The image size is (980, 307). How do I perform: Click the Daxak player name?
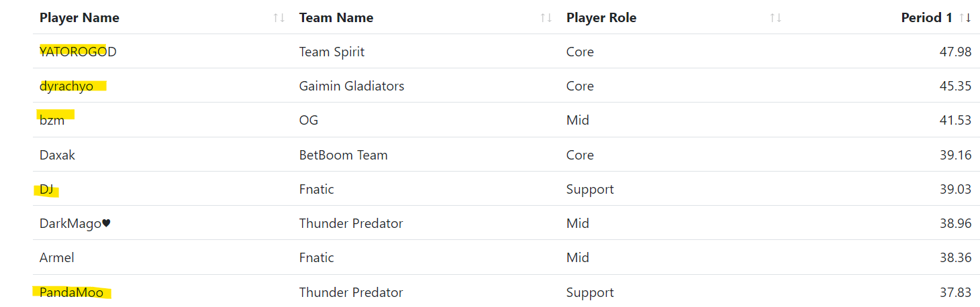(57, 156)
